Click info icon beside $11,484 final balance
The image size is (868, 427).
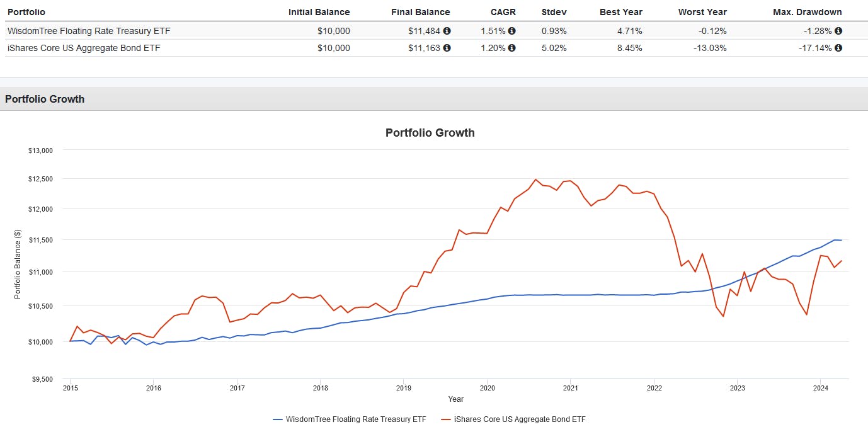tap(447, 31)
